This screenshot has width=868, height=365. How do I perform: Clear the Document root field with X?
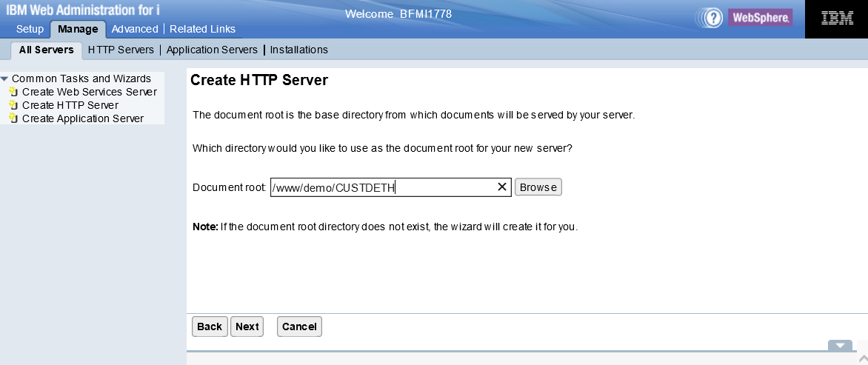click(502, 187)
